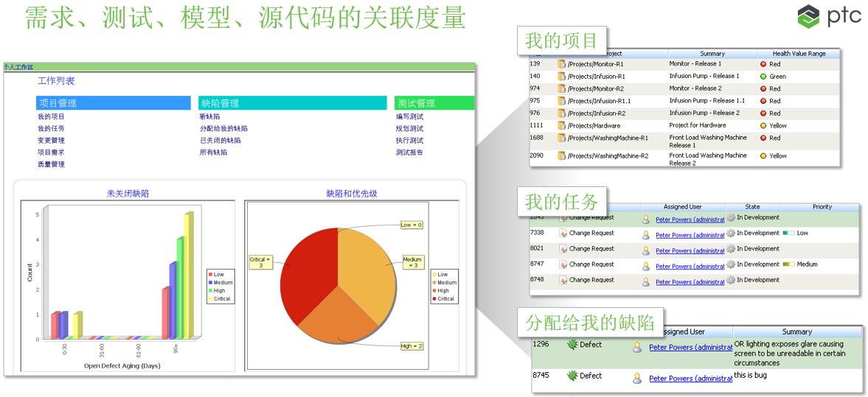Viewport: 868px width, 397px height.
Task: Open the 我的项目 link in the work list
Action: click(51, 116)
